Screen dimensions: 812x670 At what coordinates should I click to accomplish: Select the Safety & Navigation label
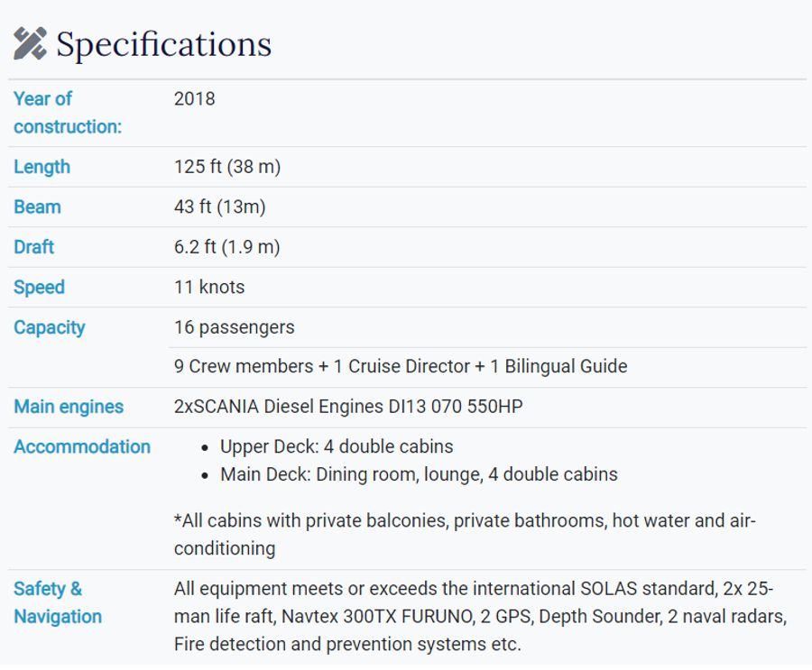click(58, 602)
